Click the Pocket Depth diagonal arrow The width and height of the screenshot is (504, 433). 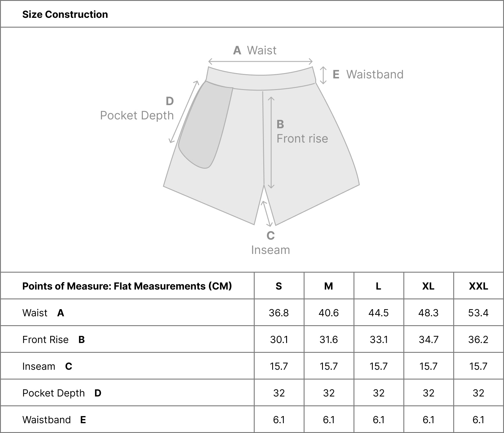[184, 112]
